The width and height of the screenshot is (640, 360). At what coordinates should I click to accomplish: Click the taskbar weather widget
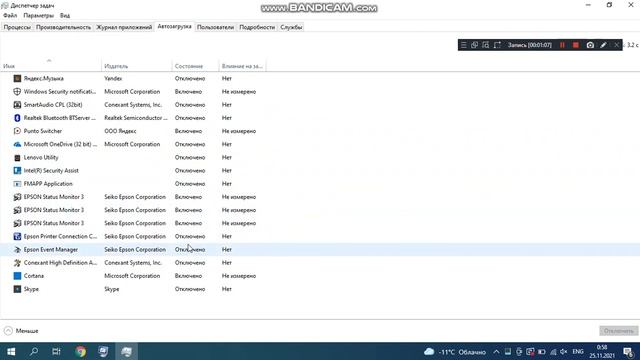pyautogui.click(x=455, y=352)
